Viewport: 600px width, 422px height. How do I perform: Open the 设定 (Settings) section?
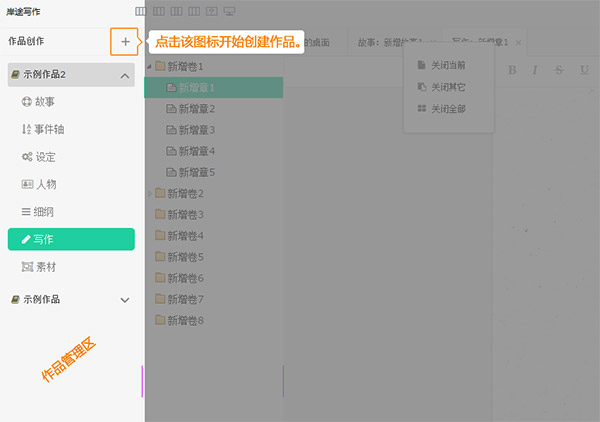[44, 157]
